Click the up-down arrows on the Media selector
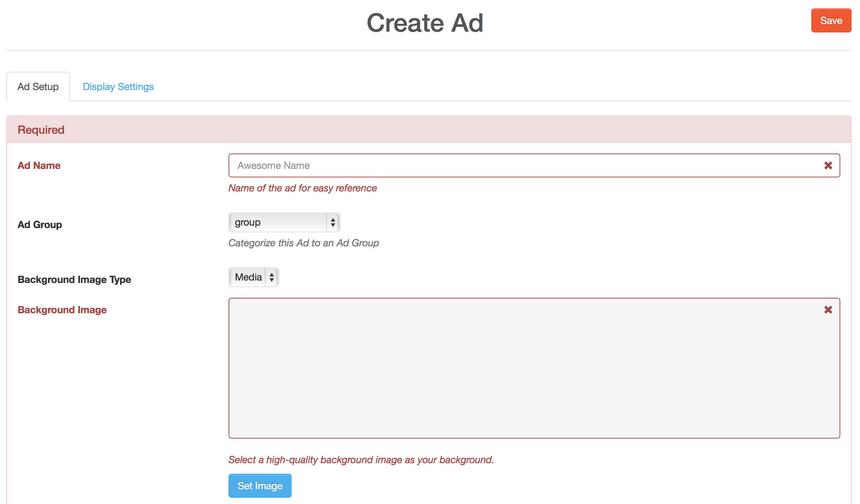The height and width of the screenshot is (504, 860). [271, 277]
